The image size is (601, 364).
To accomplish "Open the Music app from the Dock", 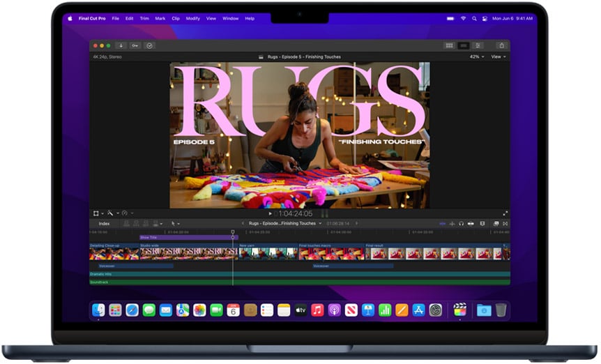I will coord(317,310).
